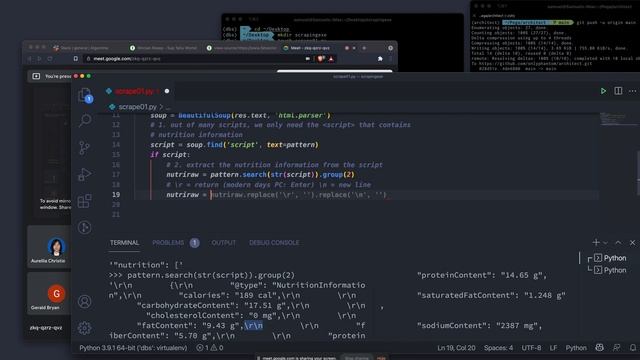Screen dimensions: 640x360
Task: Change the end of line sequence LF
Action: click(553, 348)
